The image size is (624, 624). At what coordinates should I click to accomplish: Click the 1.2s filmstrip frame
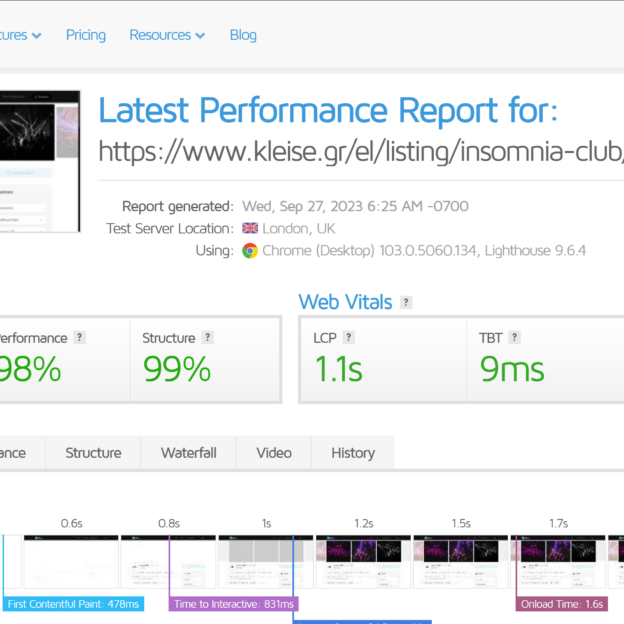click(x=363, y=562)
